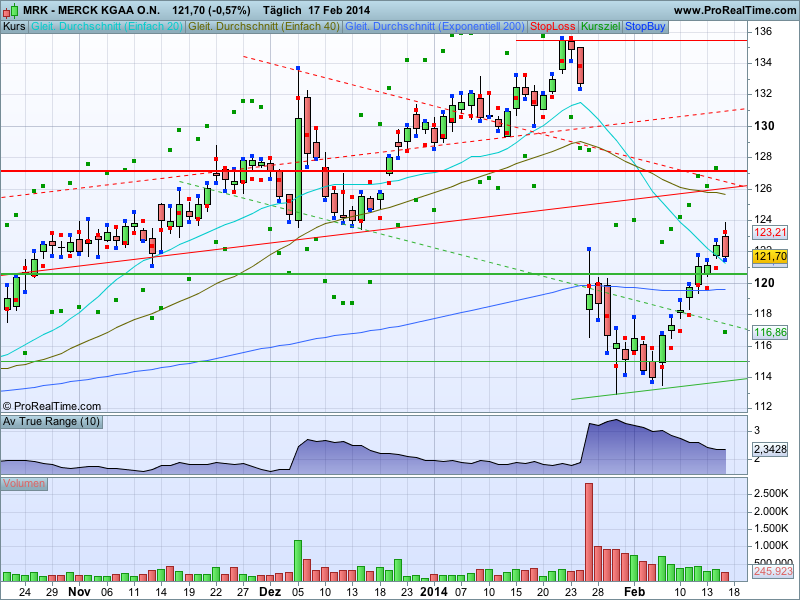Viewport: 800px width, 600px height.
Task: Click the candlestick icon before MRK title
Action: point(11,10)
